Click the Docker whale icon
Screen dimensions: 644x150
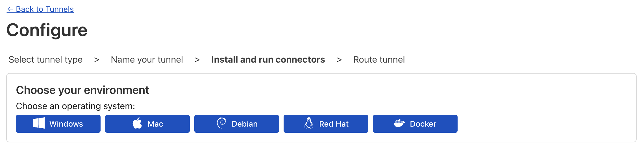399,123
